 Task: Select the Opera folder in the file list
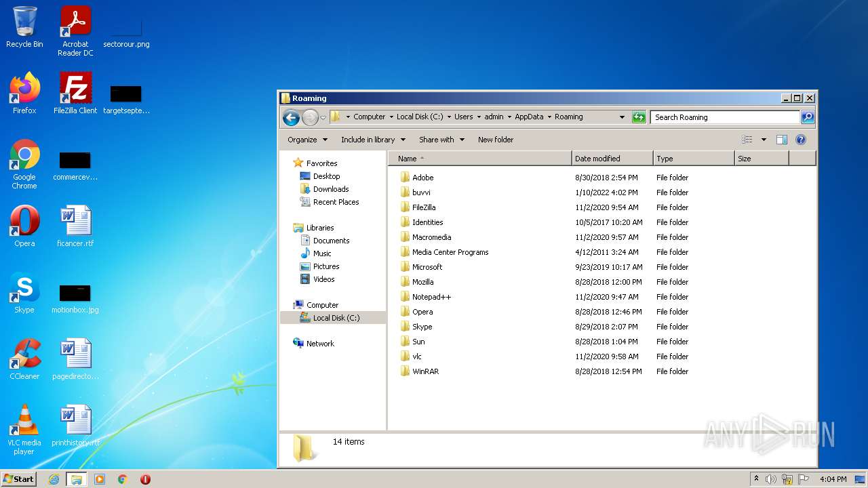pyautogui.click(x=422, y=312)
